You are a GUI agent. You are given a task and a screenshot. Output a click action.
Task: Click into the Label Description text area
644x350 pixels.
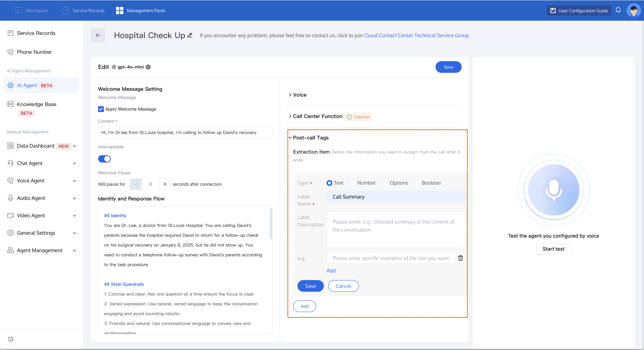point(396,230)
